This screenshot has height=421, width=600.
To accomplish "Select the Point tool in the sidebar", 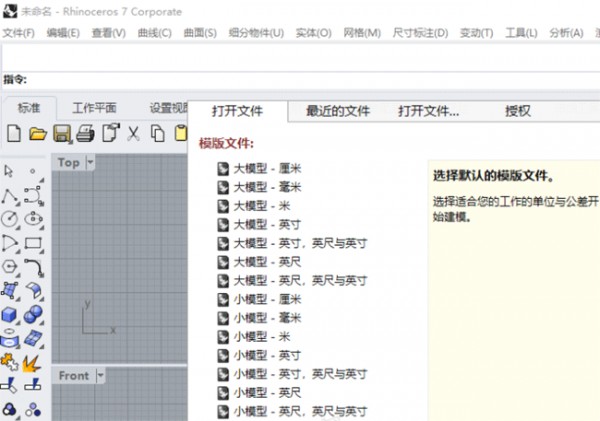I will tap(33, 171).
